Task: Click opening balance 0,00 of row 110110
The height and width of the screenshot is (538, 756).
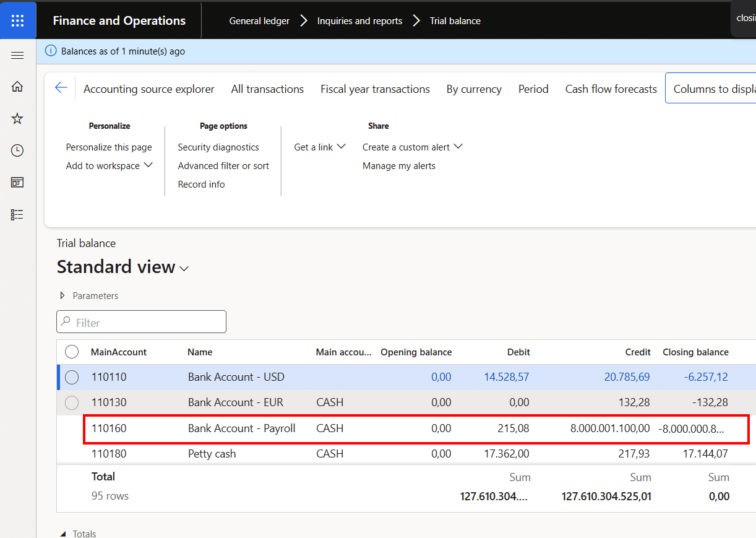Action: click(441, 377)
